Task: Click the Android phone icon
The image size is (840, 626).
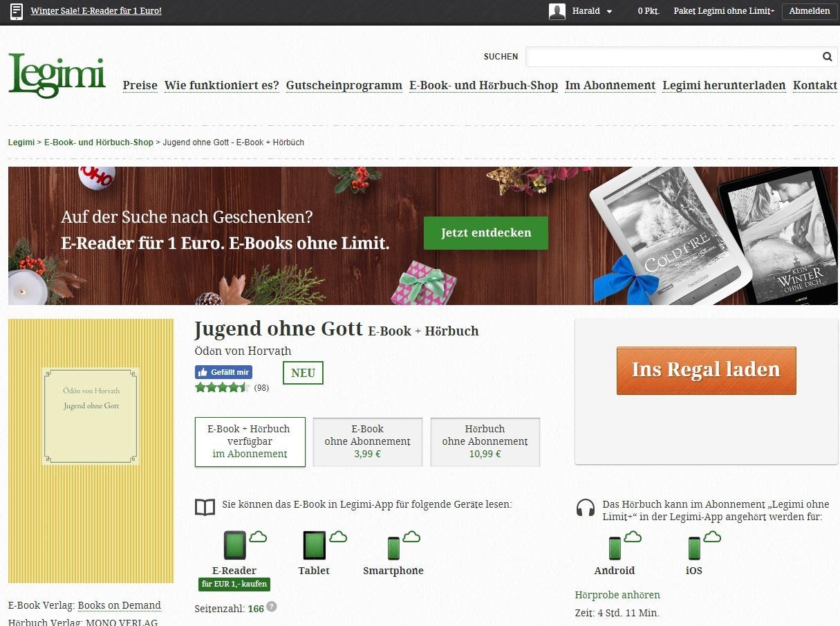Action: pyautogui.click(x=614, y=548)
